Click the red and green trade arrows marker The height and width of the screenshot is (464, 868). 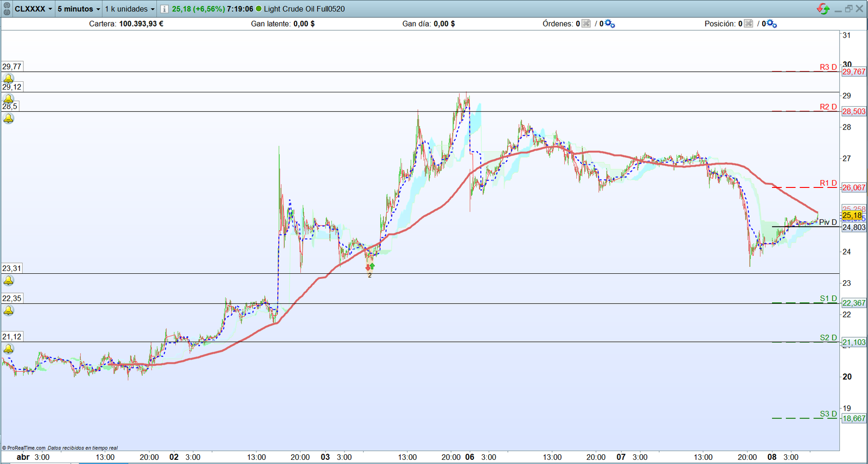pos(370,267)
